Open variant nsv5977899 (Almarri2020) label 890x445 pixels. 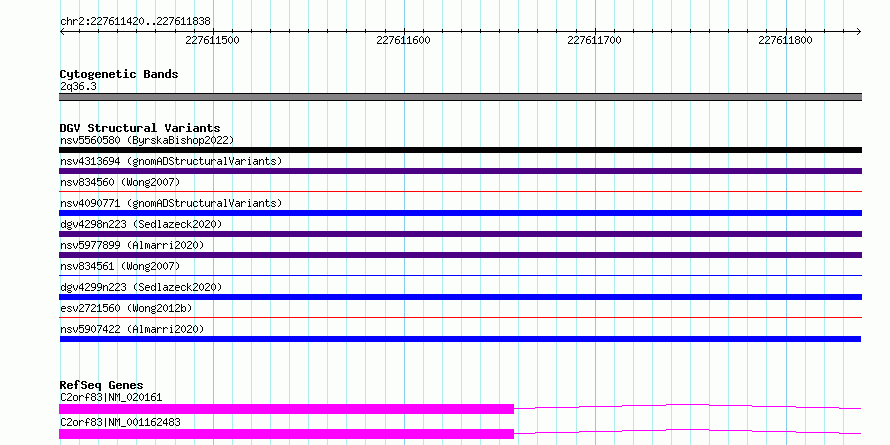pos(132,245)
